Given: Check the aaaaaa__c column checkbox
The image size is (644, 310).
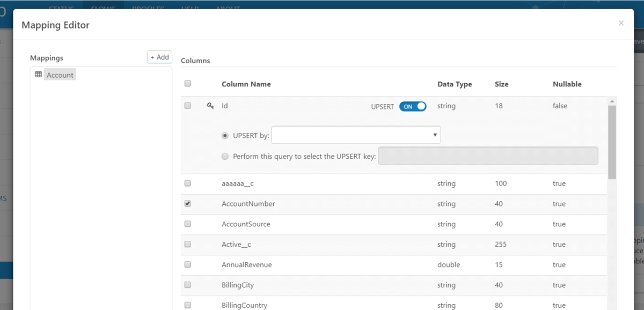Looking at the screenshot, I should (x=188, y=183).
